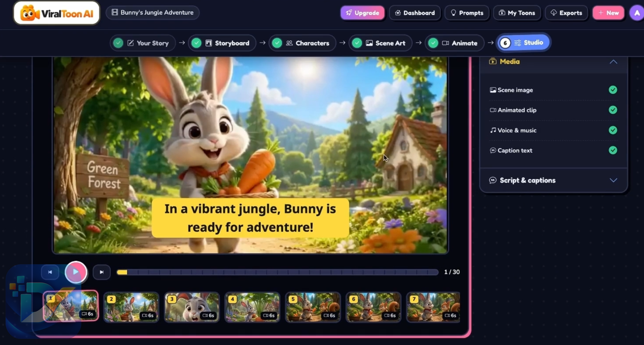
Task: Select the Studio step
Action: [523, 43]
